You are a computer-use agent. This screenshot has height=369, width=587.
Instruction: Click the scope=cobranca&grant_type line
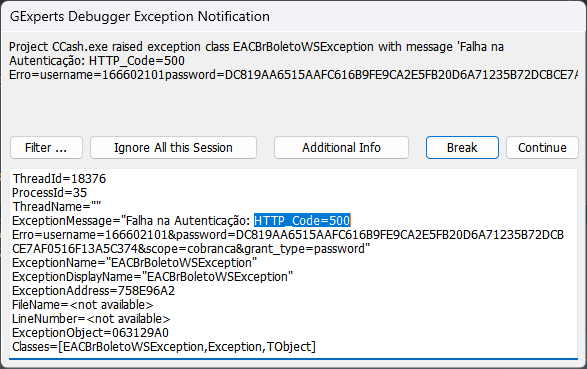(x=191, y=248)
